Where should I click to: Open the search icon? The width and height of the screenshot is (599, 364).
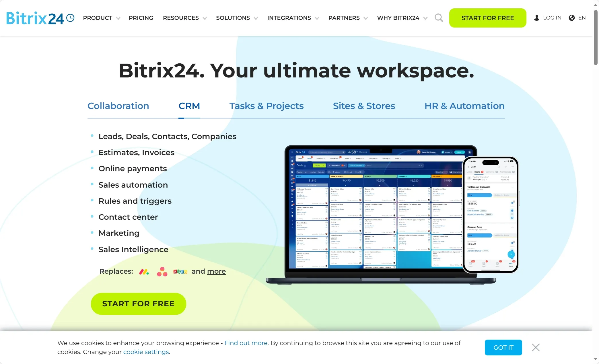pyautogui.click(x=439, y=17)
